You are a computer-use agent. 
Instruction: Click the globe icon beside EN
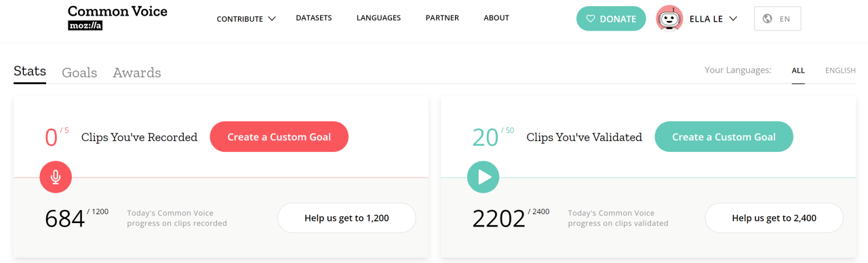[x=768, y=18]
